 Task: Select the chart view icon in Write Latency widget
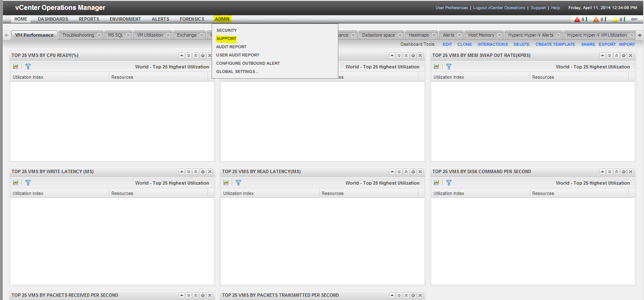[16, 183]
